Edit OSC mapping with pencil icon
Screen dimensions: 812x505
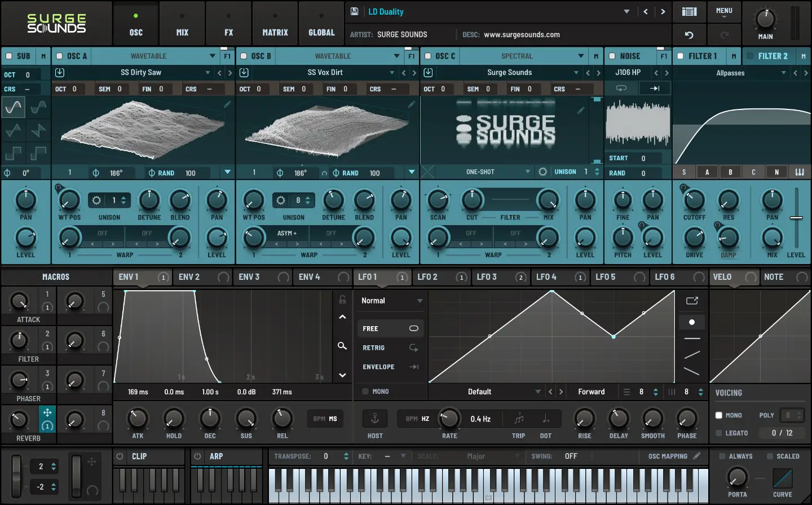pyautogui.click(x=697, y=456)
